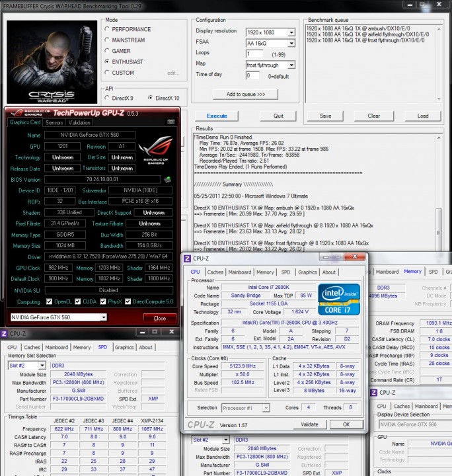Viewport: 452px width, 476px height.
Task: Choose DirectX 9 API
Action: pos(107,98)
